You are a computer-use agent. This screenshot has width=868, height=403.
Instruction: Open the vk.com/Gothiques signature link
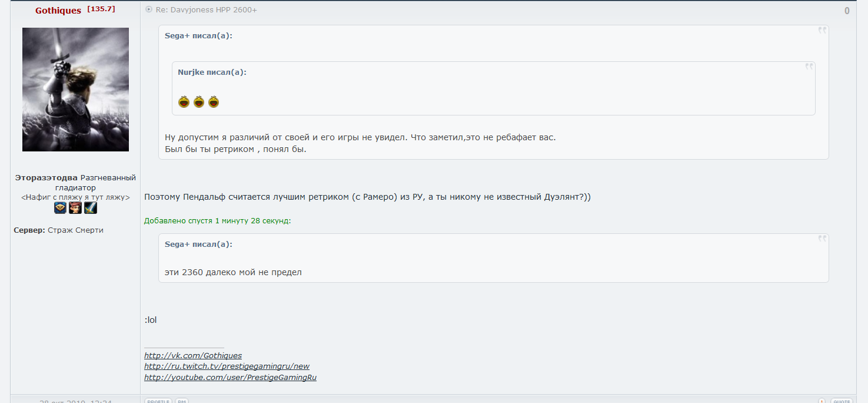tap(193, 355)
